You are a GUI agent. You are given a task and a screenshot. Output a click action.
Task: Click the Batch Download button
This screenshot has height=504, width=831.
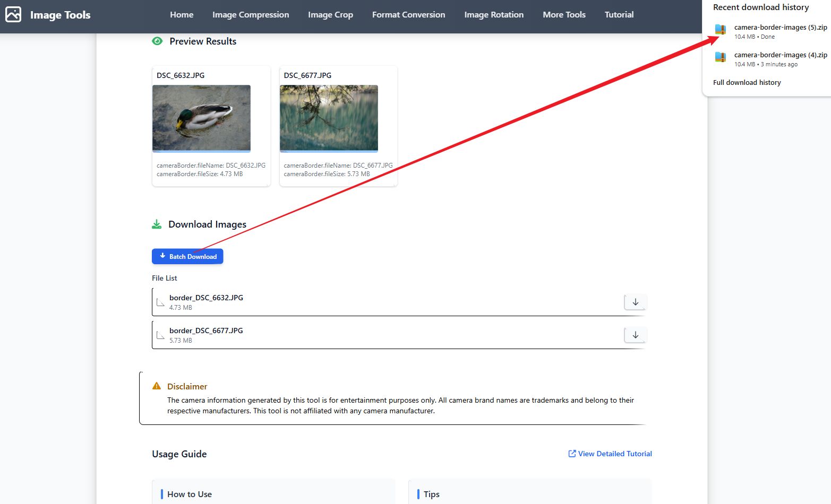click(187, 256)
